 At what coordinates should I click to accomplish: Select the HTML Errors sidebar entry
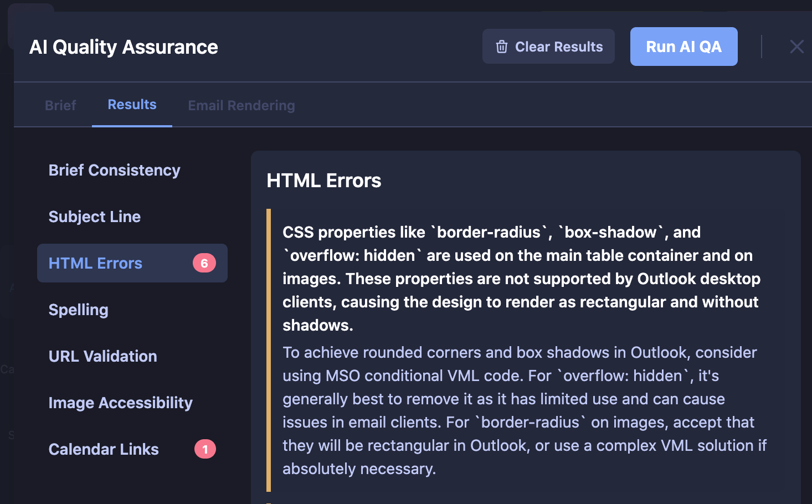tap(95, 263)
